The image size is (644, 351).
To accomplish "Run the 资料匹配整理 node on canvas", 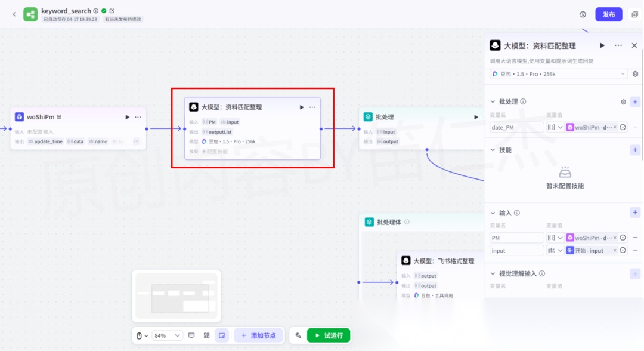I will pos(302,107).
